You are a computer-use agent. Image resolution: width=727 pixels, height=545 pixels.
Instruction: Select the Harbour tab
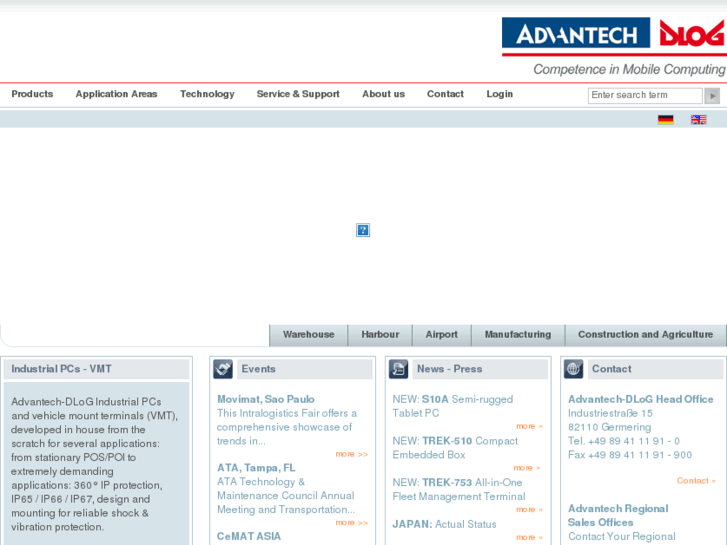[380, 335]
